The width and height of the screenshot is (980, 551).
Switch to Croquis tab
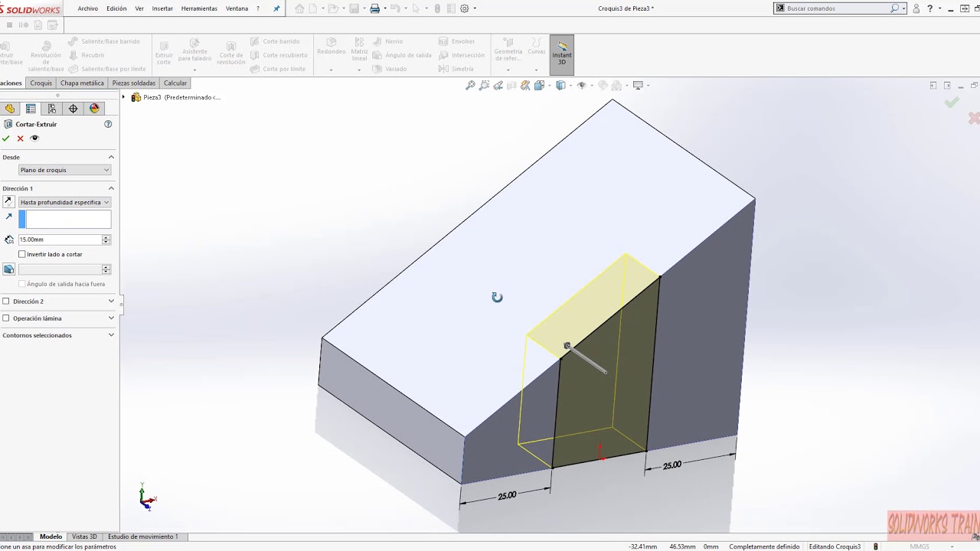pyautogui.click(x=41, y=83)
